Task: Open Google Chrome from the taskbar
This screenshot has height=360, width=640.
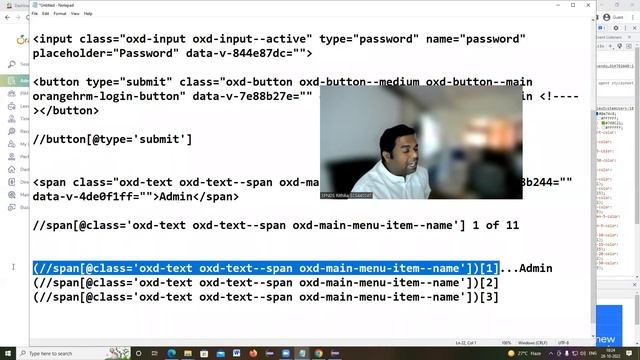Action: 318,353
